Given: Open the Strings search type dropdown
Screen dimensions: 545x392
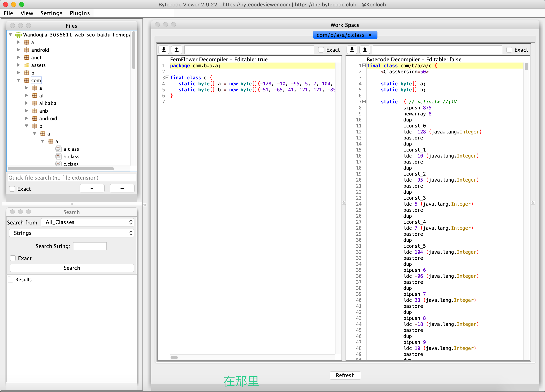Looking at the screenshot, I should (x=72, y=233).
